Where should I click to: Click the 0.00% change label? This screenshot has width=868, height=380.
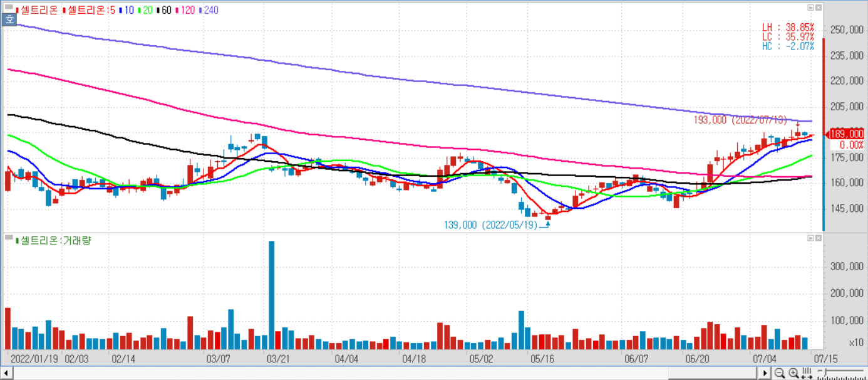[851, 144]
